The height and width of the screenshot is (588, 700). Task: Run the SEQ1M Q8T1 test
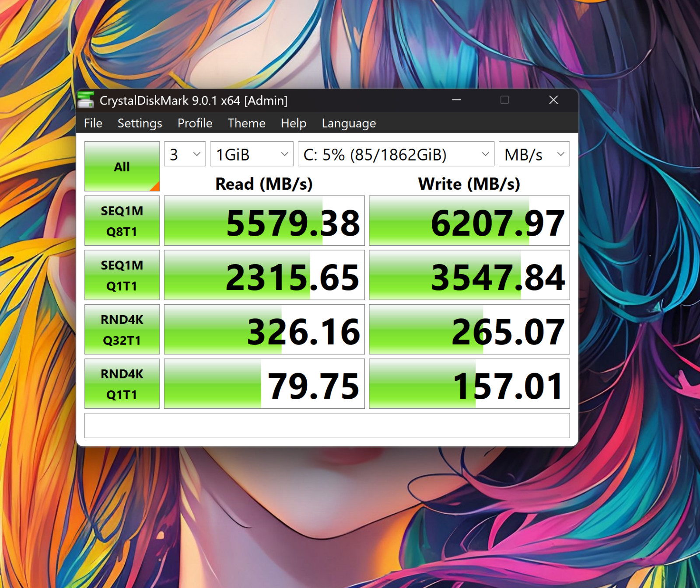click(x=122, y=221)
